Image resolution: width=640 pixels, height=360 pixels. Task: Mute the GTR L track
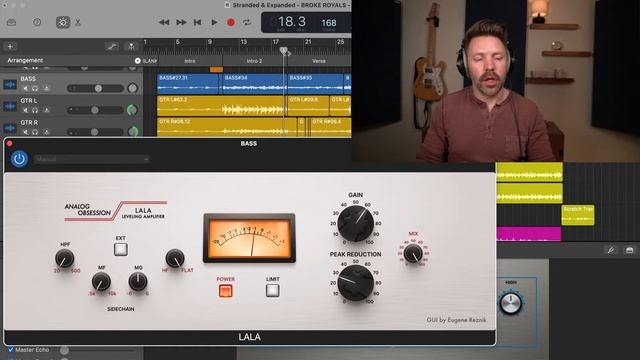[25, 110]
